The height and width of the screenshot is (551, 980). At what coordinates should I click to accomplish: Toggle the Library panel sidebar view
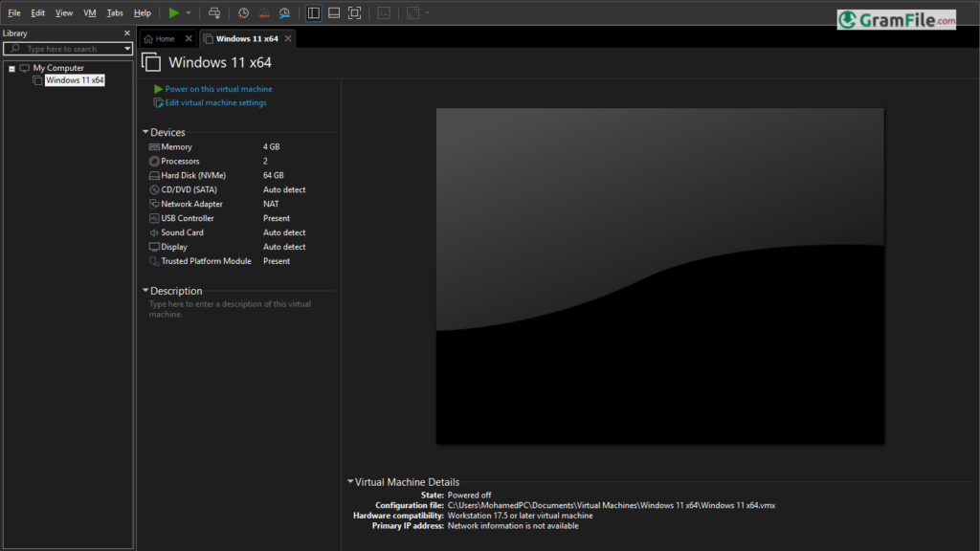click(x=313, y=12)
